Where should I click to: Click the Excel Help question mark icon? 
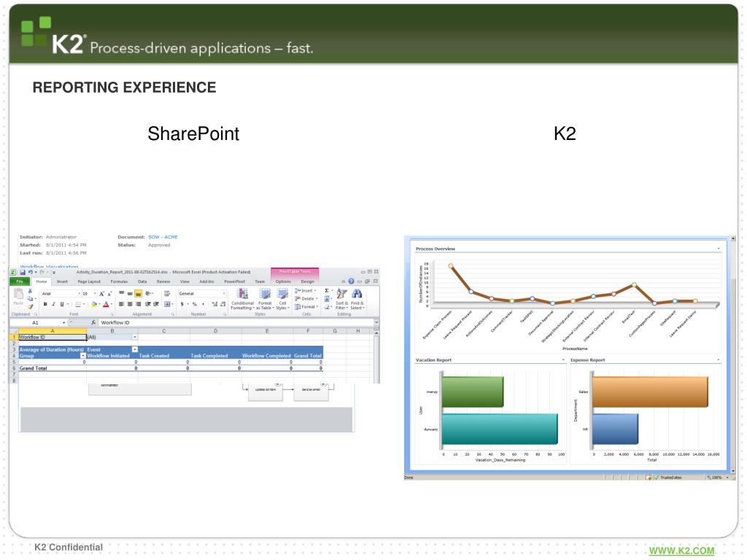pos(352,281)
